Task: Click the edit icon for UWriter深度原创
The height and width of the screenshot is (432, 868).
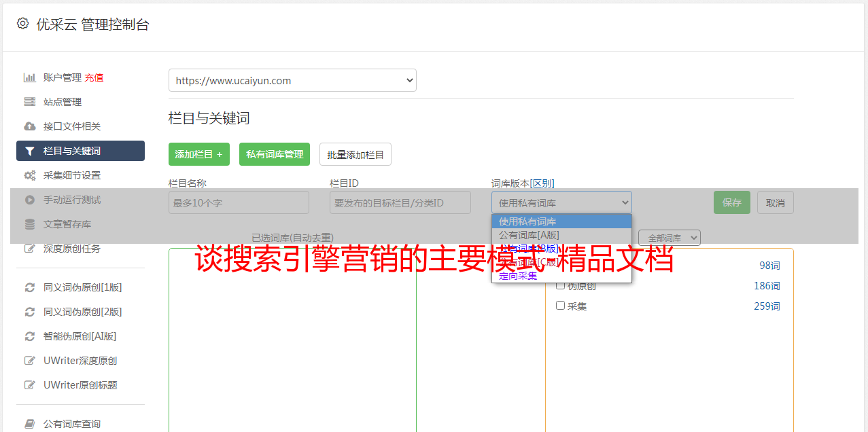Action: (x=29, y=361)
